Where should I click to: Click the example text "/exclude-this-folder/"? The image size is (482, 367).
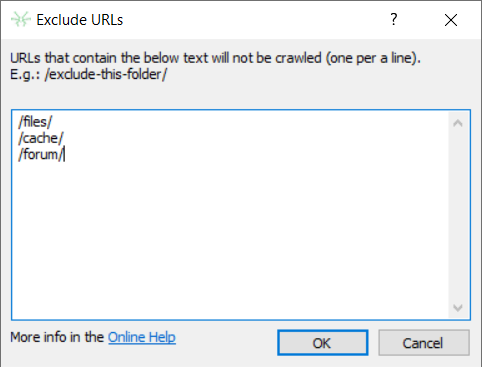[106, 74]
